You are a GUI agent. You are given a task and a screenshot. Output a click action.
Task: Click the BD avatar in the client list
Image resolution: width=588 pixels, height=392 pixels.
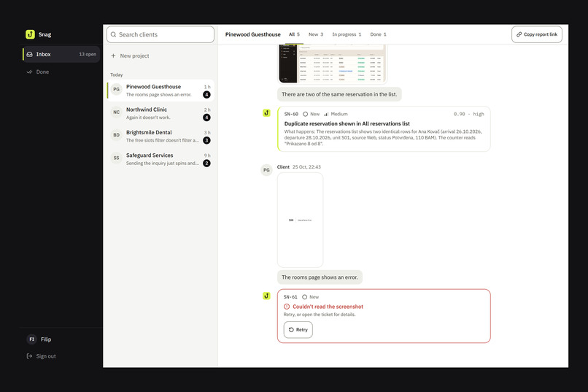117,135
